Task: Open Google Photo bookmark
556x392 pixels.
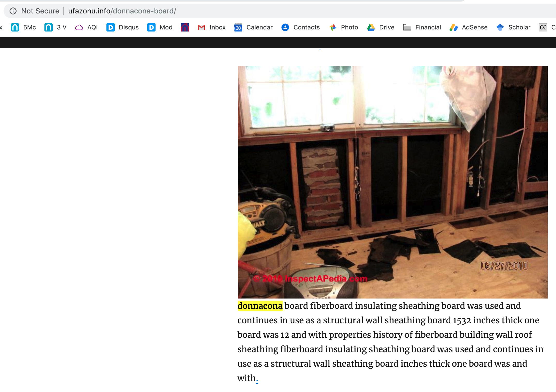Action: pyautogui.click(x=344, y=27)
